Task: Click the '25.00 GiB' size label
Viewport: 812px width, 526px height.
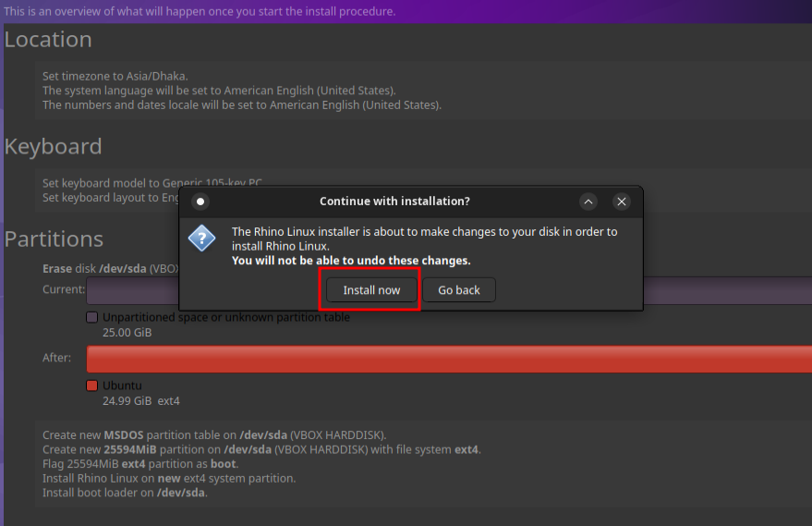Action: click(127, 332)
